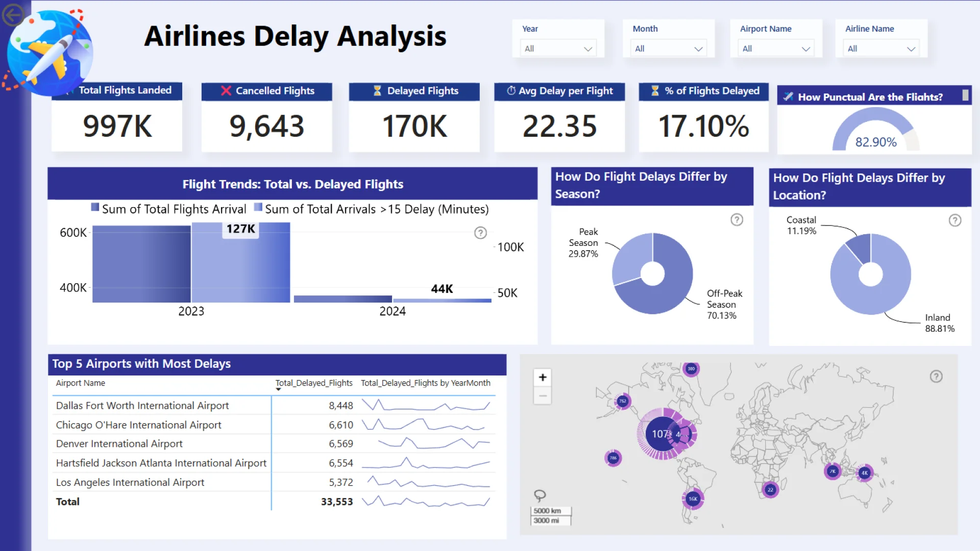Click the scroll handle on How Punctual header

click(965, 95)
